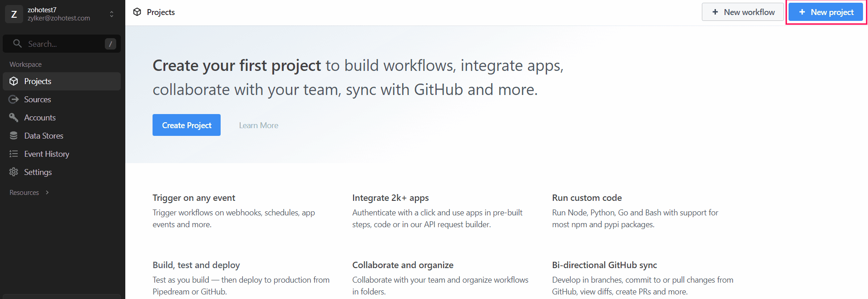This screenshot has height=299, width=868.
Task: Click the Projects cube icon in sidebar
Action: (14, 81)
